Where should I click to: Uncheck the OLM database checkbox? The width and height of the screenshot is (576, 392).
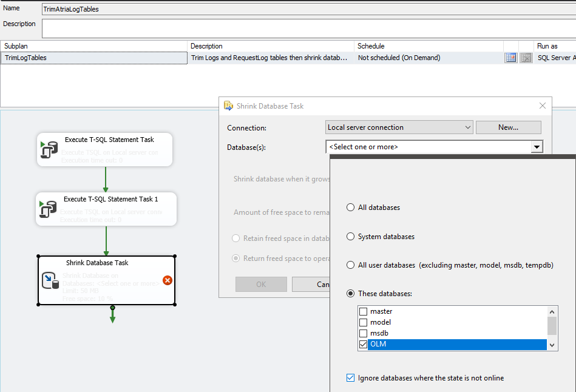pyautogui.click(x=364, y=345)
